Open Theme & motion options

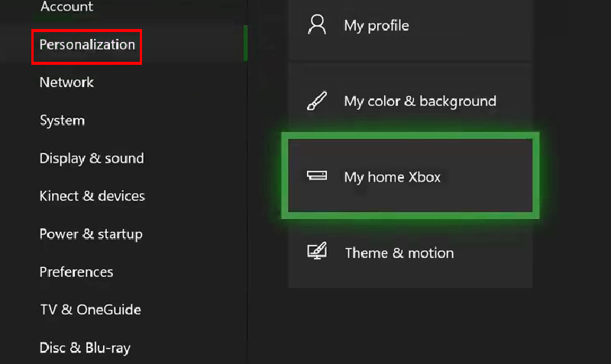pos(399,253)
